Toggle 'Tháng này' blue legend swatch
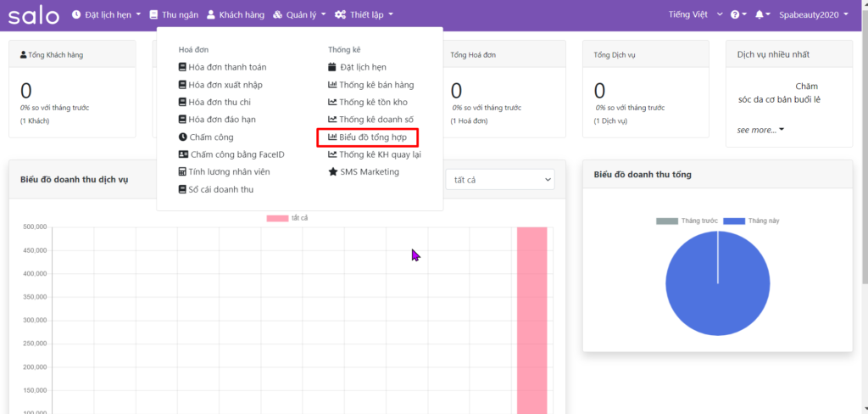This screenshot has height=414, width=868. (734, 221)
